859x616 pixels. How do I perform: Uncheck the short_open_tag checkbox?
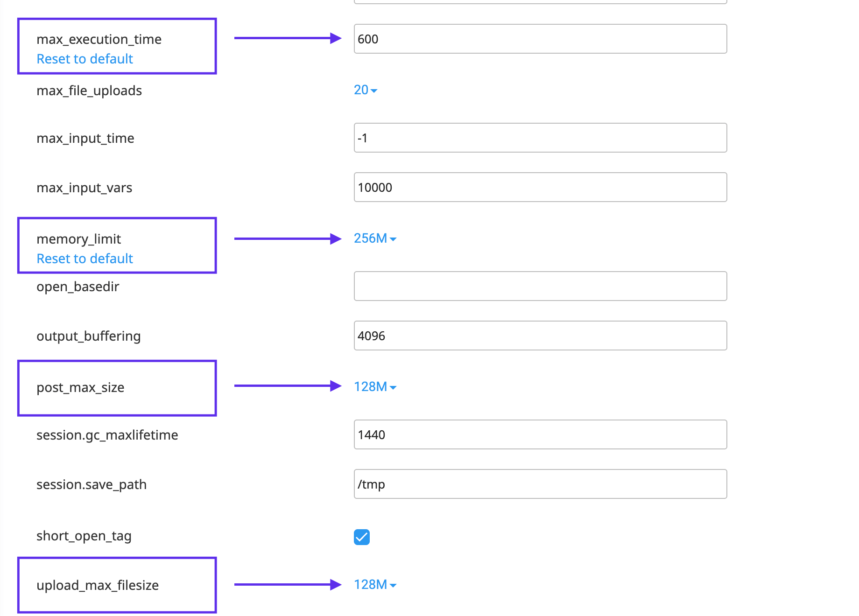pos(362,537)
